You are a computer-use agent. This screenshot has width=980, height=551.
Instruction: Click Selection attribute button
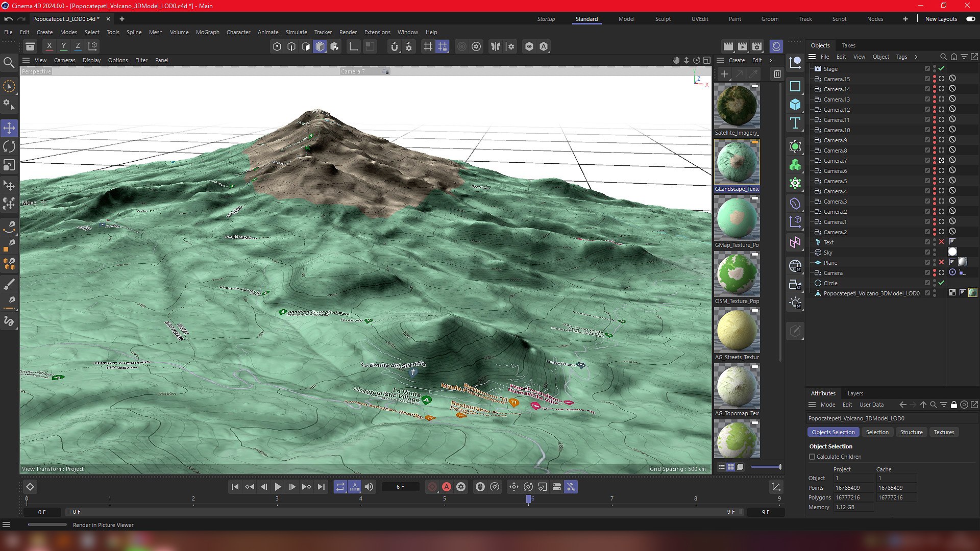coord(877,432)
